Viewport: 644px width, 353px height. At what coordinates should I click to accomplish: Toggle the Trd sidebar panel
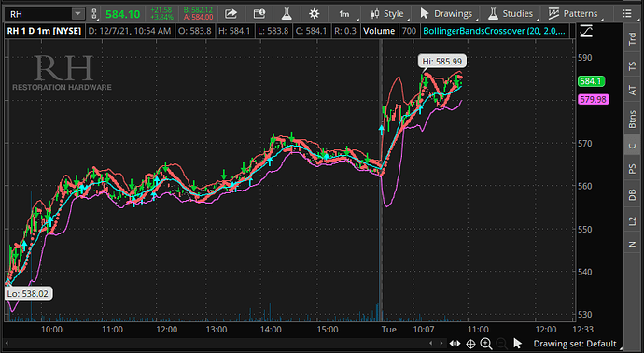(x=633, y=38)
